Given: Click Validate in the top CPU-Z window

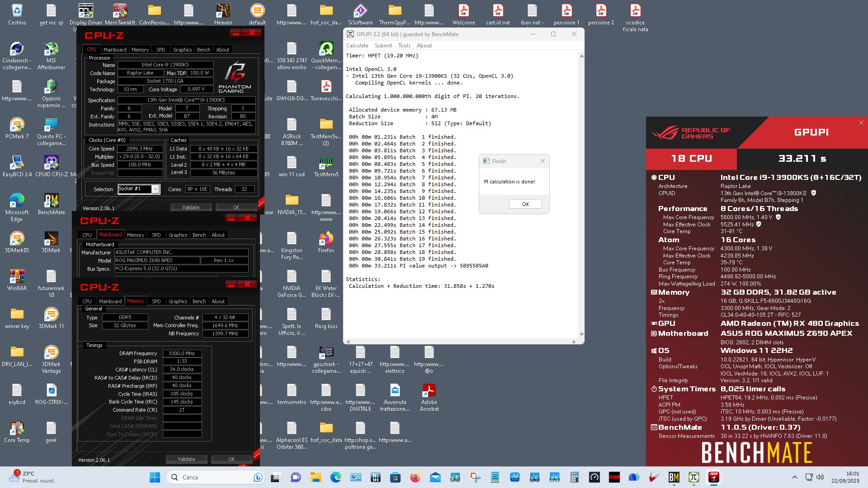Looking at the screenshot, I should [x=191, y=207].
